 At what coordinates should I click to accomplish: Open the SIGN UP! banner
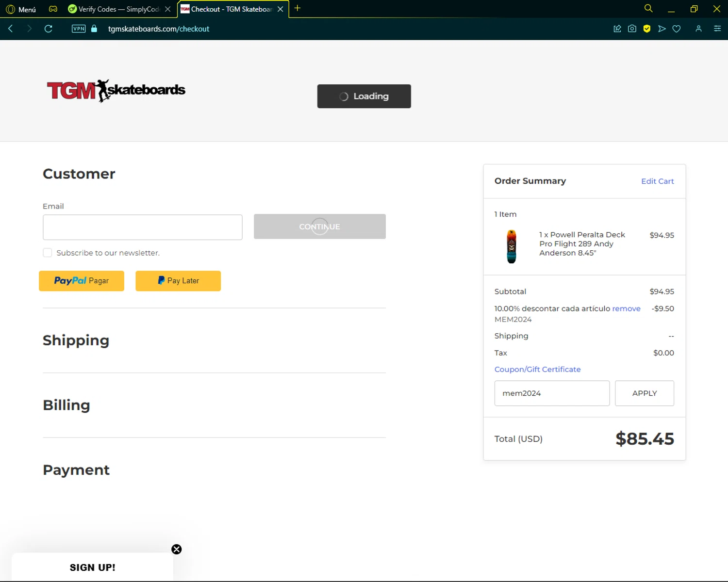(x=92, y=567)
